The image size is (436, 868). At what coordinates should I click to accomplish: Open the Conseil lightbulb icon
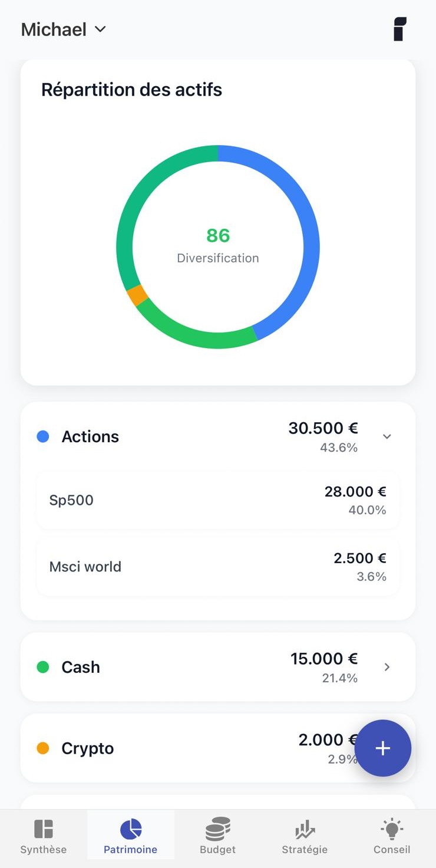(392, 829)
